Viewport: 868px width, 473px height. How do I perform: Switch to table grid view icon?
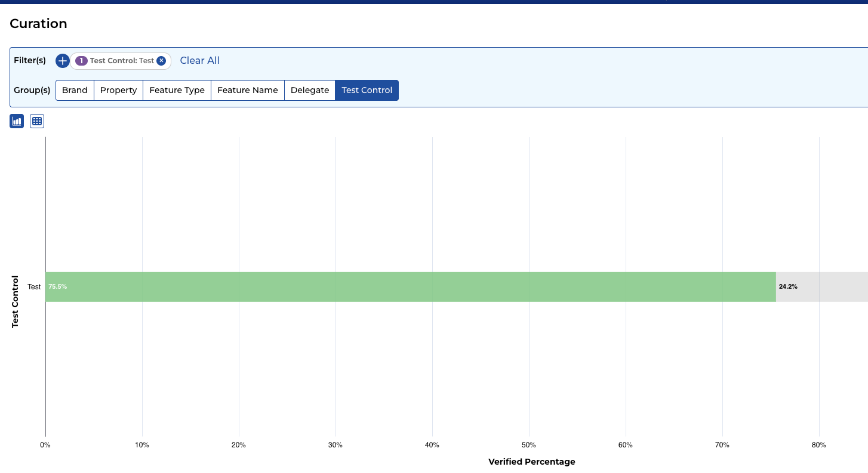pyautogui.click(x=37, y=121)
